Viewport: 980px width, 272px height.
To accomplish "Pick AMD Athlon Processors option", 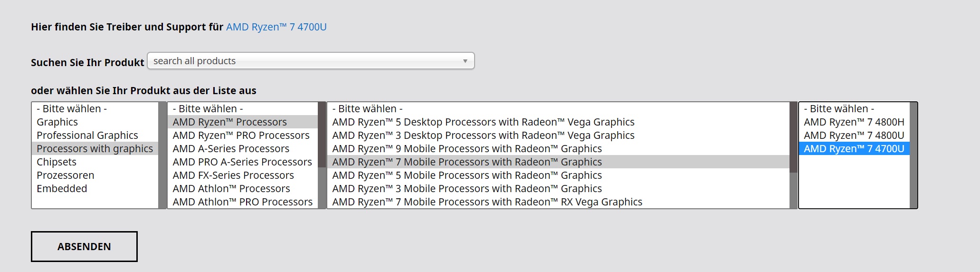I will (231, 189).
